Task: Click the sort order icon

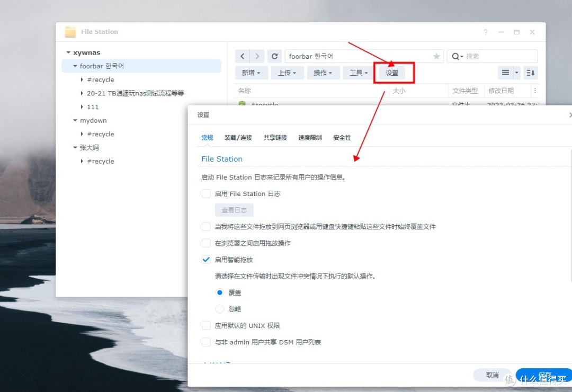Action: (x=530, y=73)
